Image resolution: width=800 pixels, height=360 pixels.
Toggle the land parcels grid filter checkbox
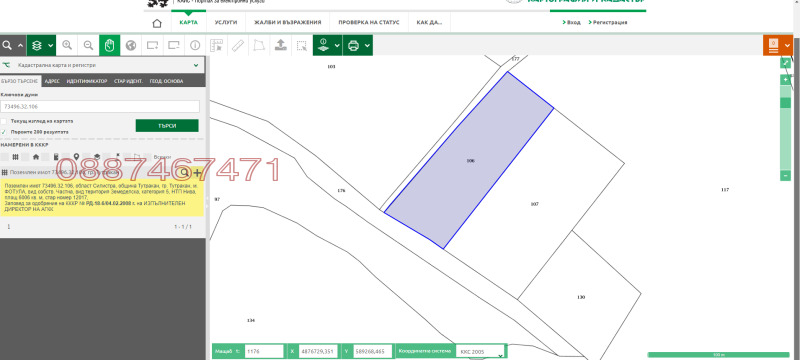coord(5,157)
